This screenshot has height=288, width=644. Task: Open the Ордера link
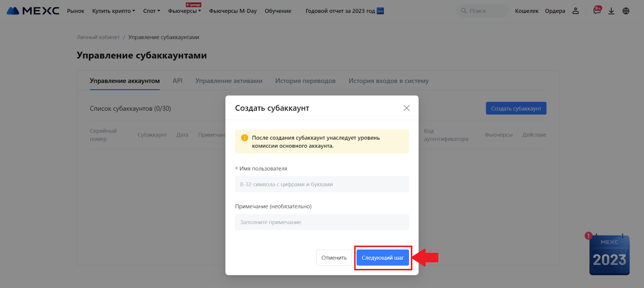(555, 11)
